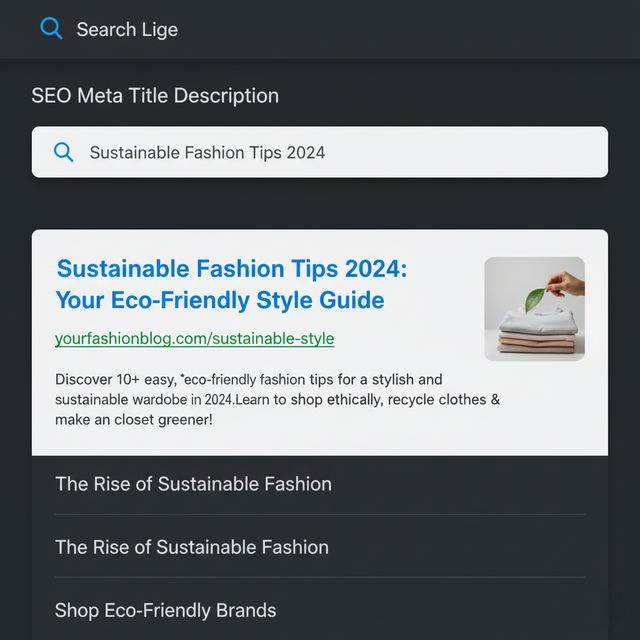This screenshot has height=640, width=640.
Task: Click the meta description line starting with "Discover 10+"
Action: [x=249, y=380]
